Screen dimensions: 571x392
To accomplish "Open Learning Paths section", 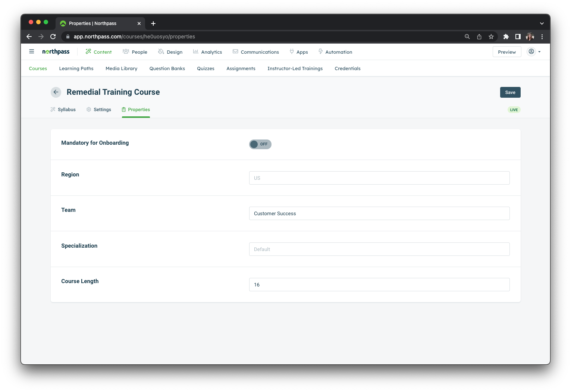I will 76,69.
